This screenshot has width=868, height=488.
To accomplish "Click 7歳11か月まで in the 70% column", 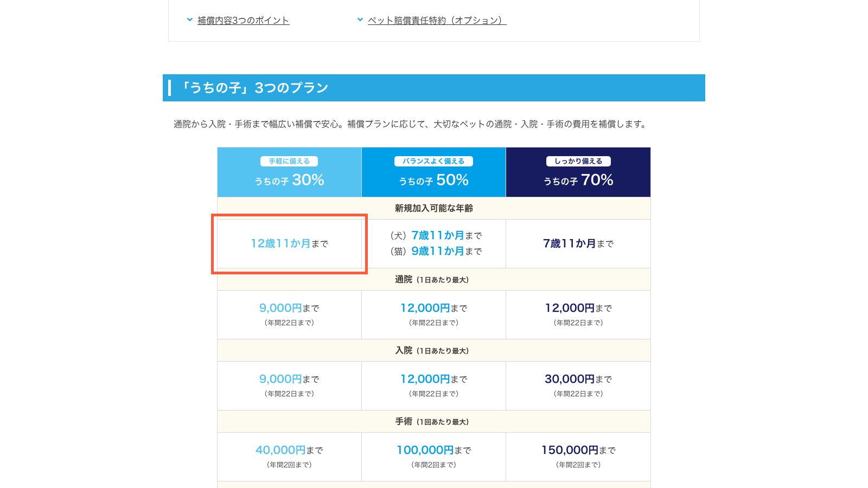I will [578, 243].
